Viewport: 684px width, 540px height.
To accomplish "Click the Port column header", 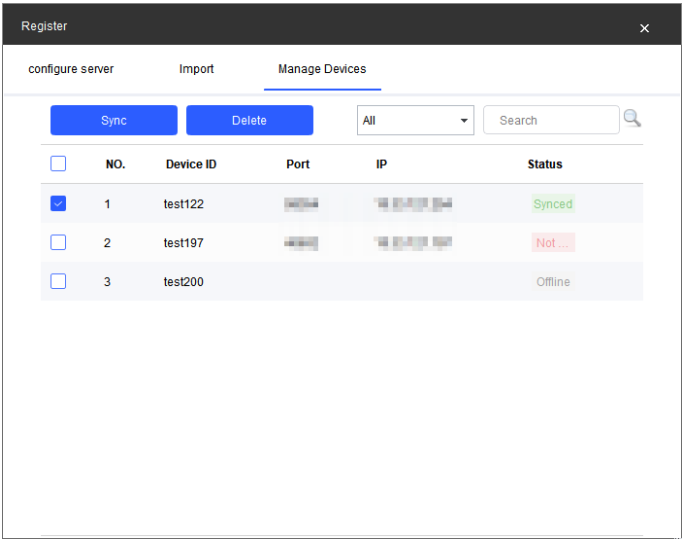I will (298, 164).
